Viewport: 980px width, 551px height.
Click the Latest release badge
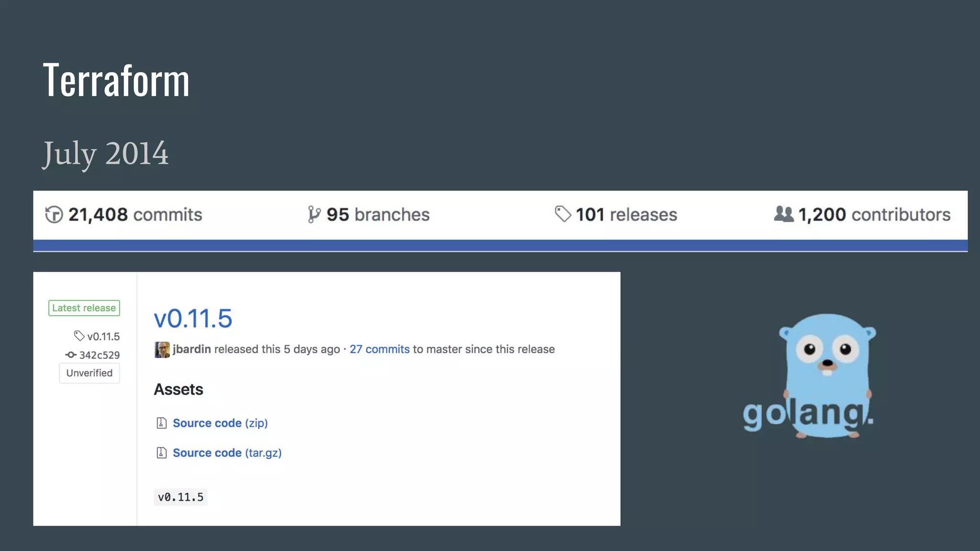84,308
